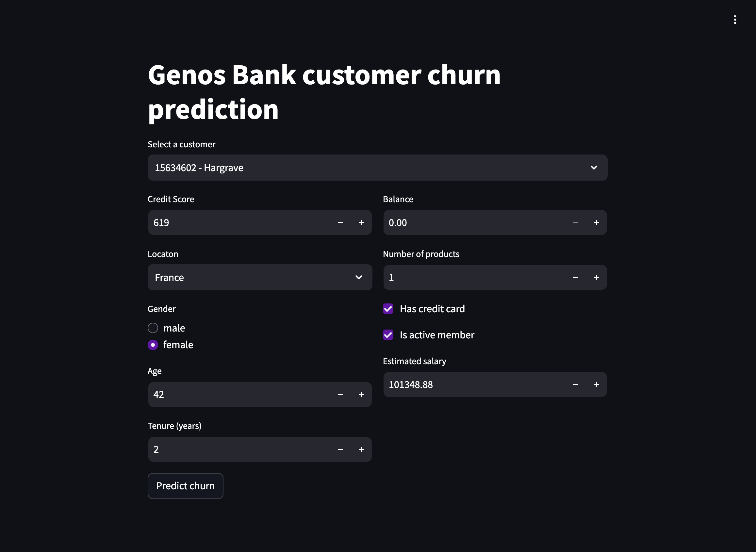Click the Predict churn button
The height and width of the screenshot is (552, 756).
point(185,486)
